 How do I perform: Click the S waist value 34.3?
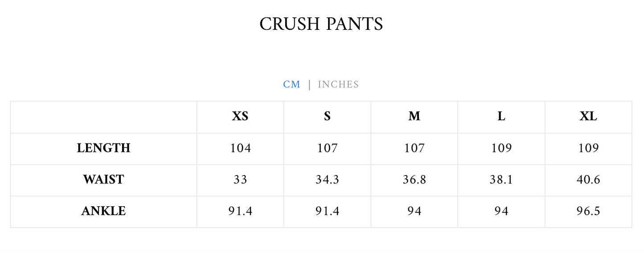[x=328, y=180]
